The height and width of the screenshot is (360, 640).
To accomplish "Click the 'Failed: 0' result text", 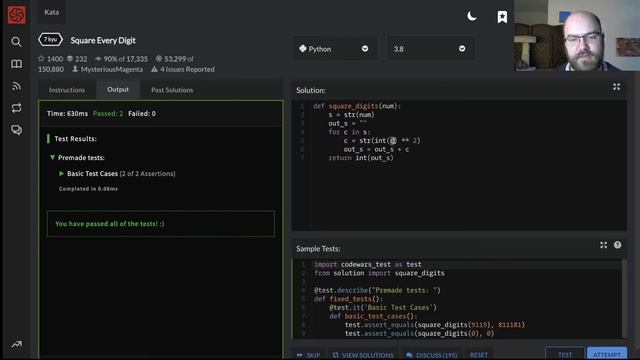I will pyautogui.click(x=142, y=113).
